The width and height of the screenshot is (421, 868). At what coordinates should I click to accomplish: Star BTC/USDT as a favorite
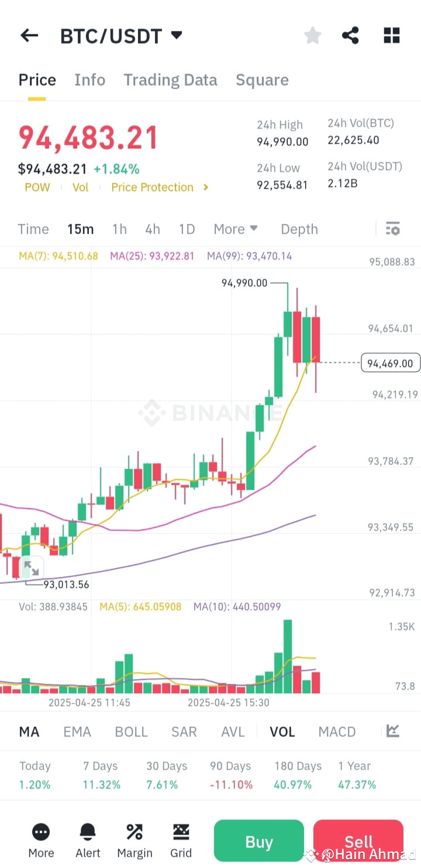(312, 35)
